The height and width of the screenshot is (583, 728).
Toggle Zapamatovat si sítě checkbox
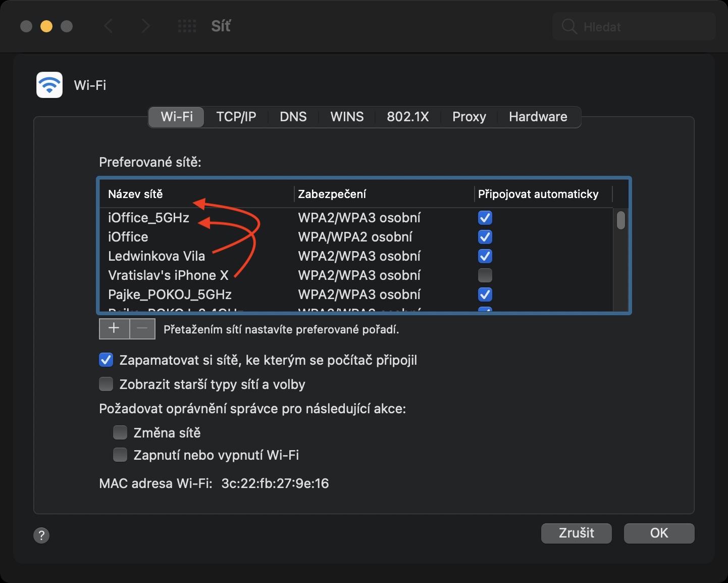[x=106, y=360]
